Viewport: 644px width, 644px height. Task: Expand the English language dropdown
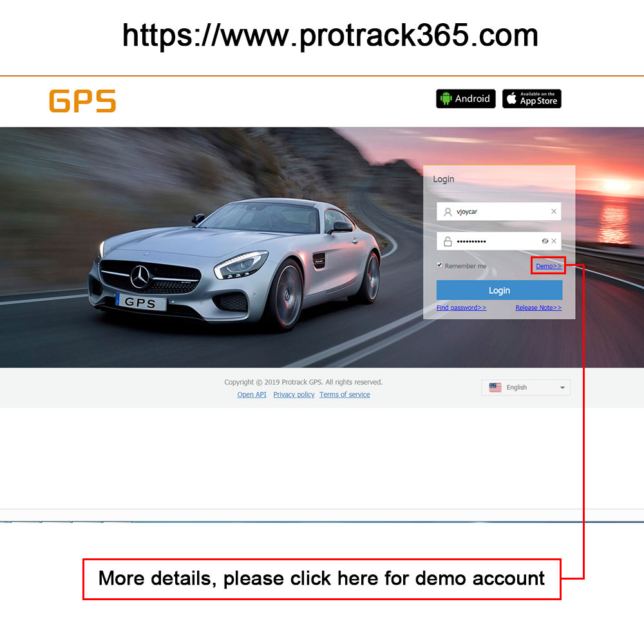point(526,387)
